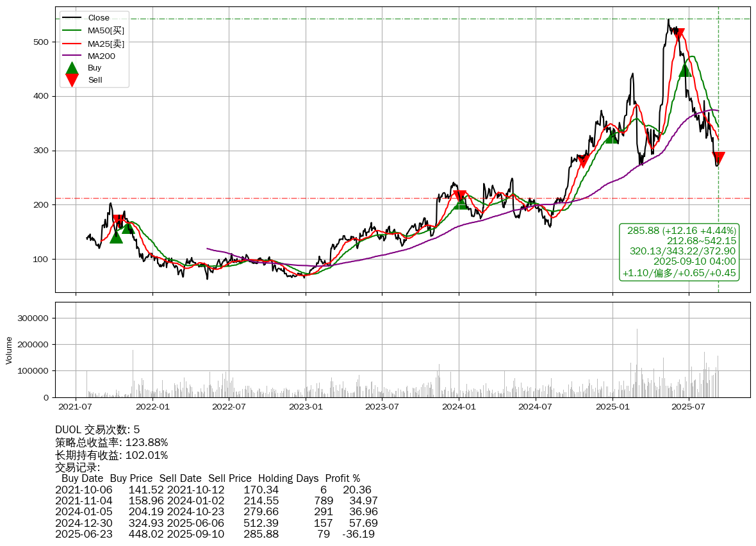This screenshot has width=756, height=546.
Task: Click the green Buy triangle in the legend
Action: (72, 68)
